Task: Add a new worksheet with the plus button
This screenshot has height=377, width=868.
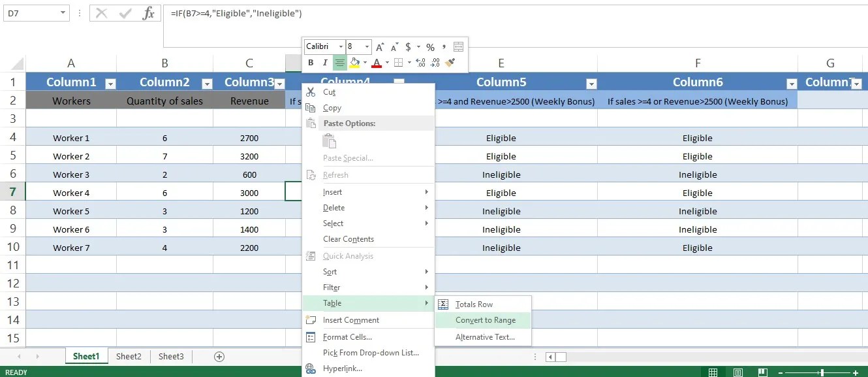Action: click(x=219, y=356)
